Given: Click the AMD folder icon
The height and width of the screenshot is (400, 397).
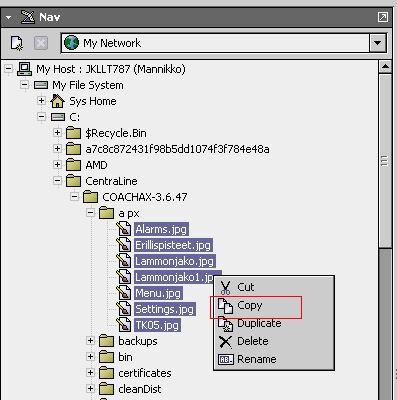Looking at the screenshot, I should tap(73, 165).
